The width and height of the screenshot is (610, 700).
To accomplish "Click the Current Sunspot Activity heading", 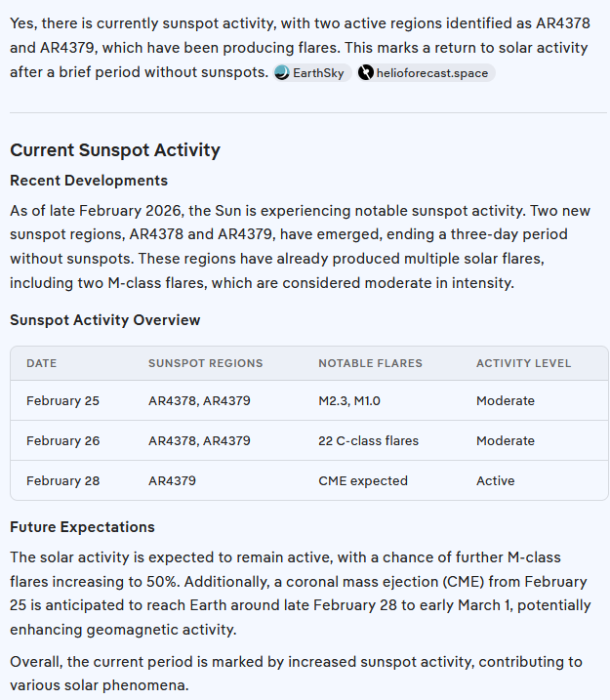I will click(115, 150).
